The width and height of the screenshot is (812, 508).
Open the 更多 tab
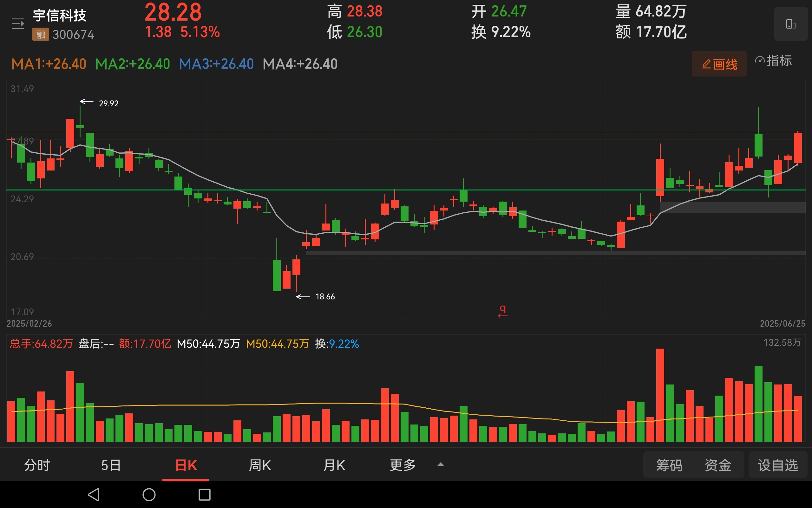pos(403,465)
